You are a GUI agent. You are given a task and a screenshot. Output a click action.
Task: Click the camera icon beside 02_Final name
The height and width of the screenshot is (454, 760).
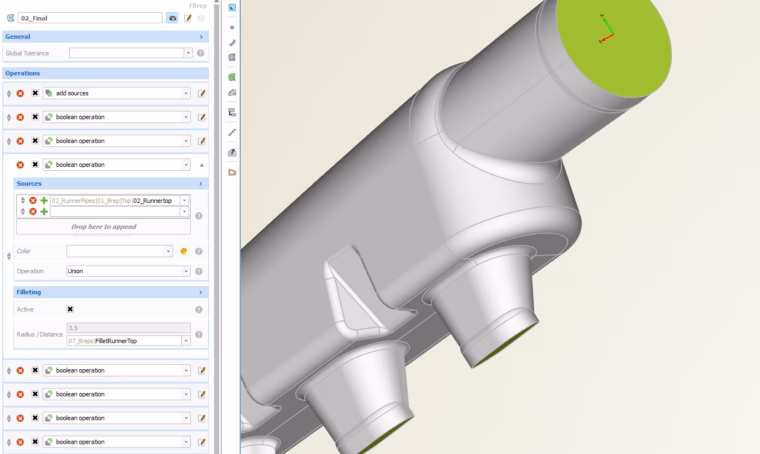(x=172, y=18)
